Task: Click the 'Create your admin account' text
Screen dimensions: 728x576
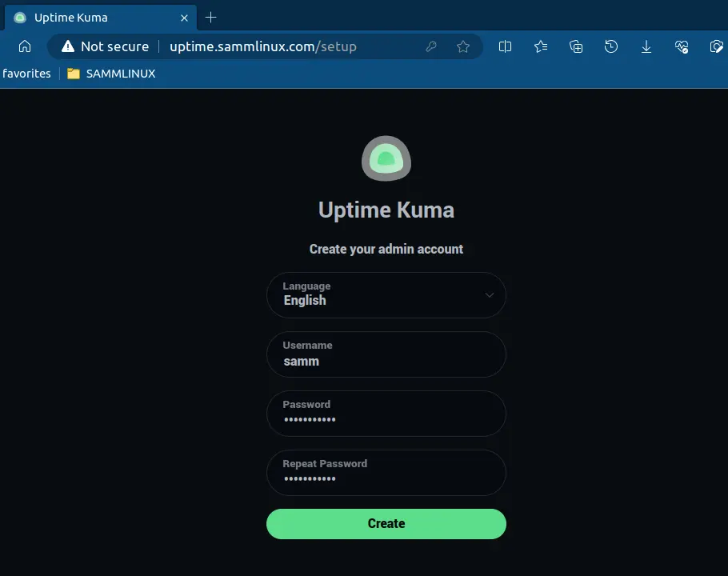Action: (386, 250)
